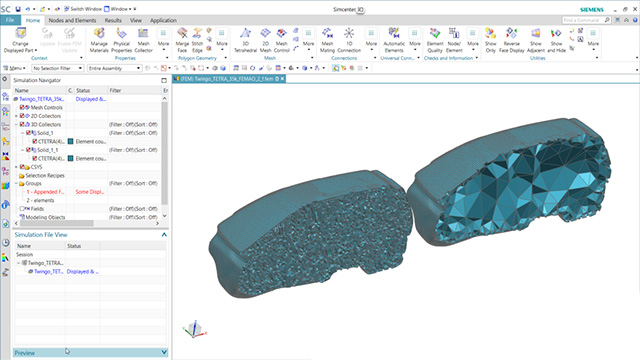Open the clock History sidebar tab
This screenshot has height=360, width=640.
(5, 243)
